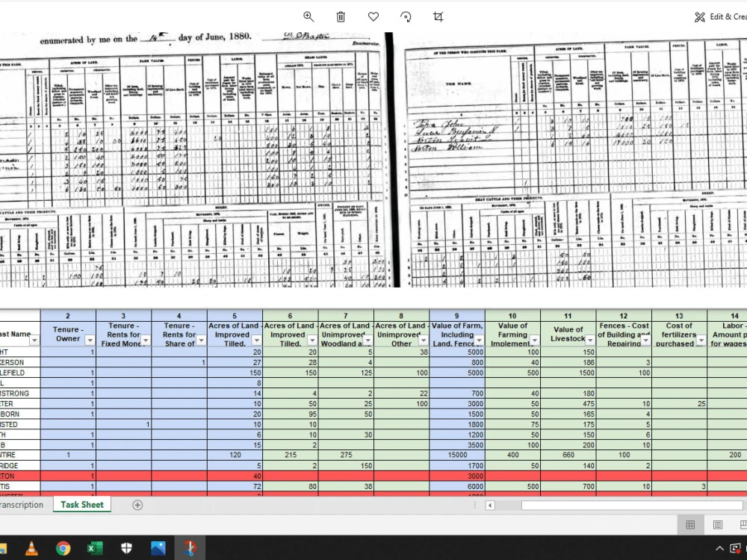Click the horizontal scrollbar thumb in Excel
Image resolution: width=747 pixels, height=560 pixels.
[632, 505]
